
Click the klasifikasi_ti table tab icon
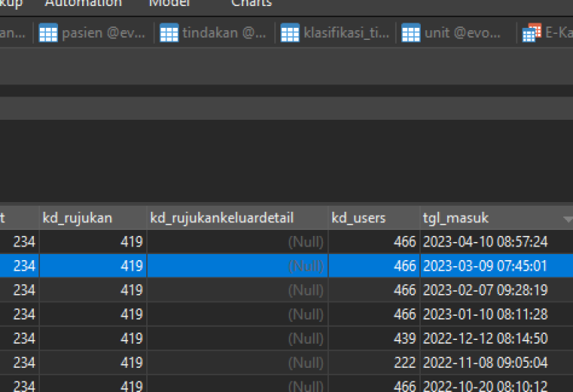[x=290, y=33]
